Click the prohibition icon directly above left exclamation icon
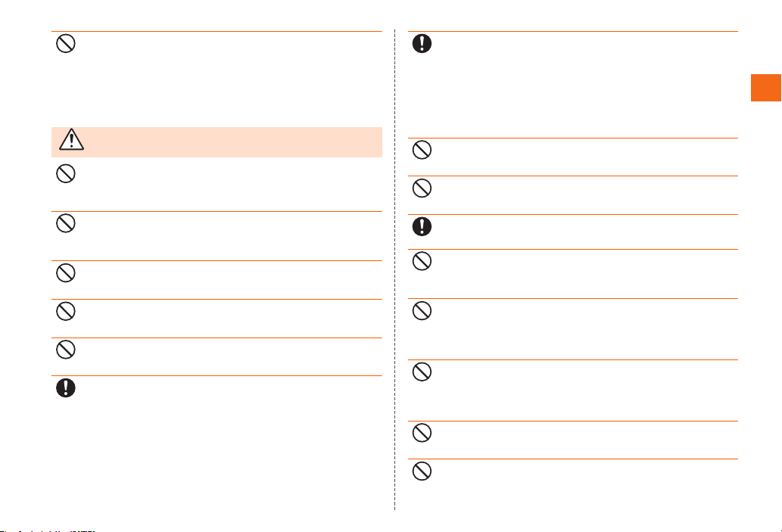The image size is (782, 532). pyautogui.click(x=65, y=350)
